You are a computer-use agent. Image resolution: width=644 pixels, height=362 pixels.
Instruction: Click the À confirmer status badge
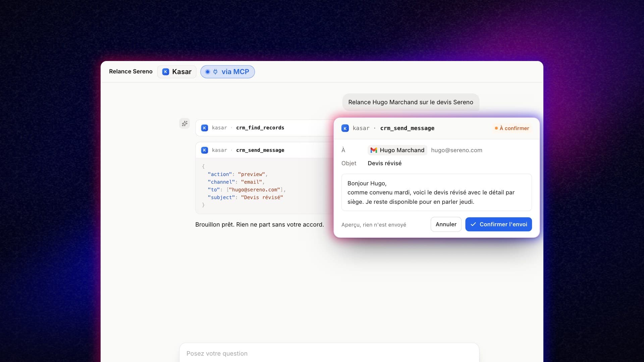click(x=512, y=128)
